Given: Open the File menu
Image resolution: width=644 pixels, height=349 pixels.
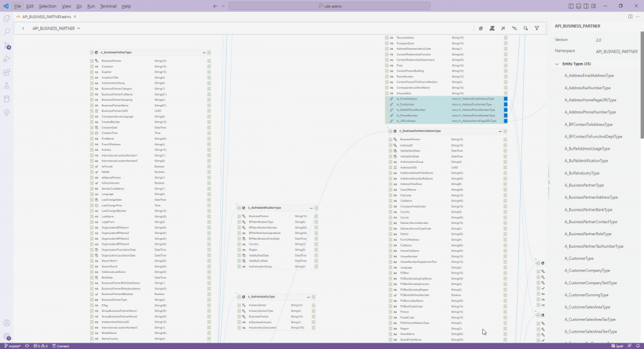Looking at the screenshot, I should tap(17, 6).
